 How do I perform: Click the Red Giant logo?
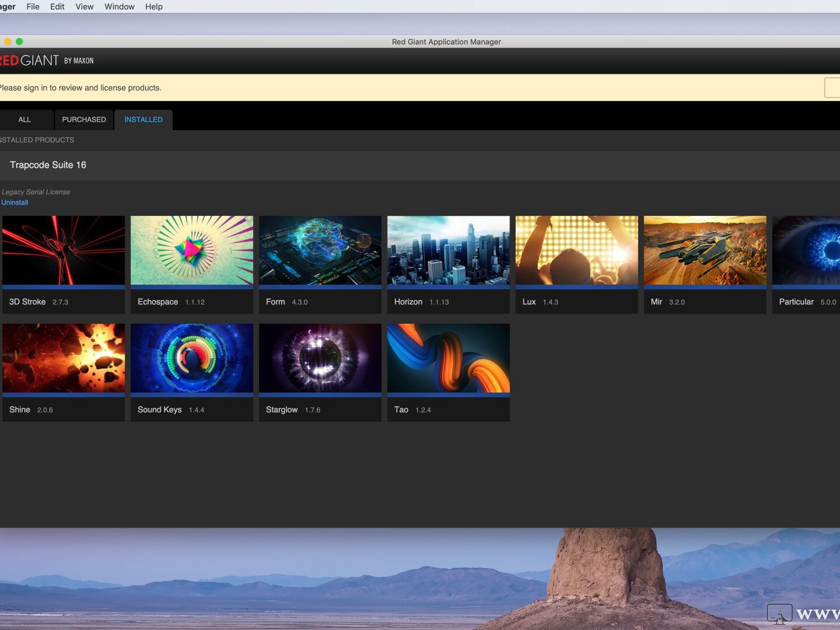click(x=32, y=60)
